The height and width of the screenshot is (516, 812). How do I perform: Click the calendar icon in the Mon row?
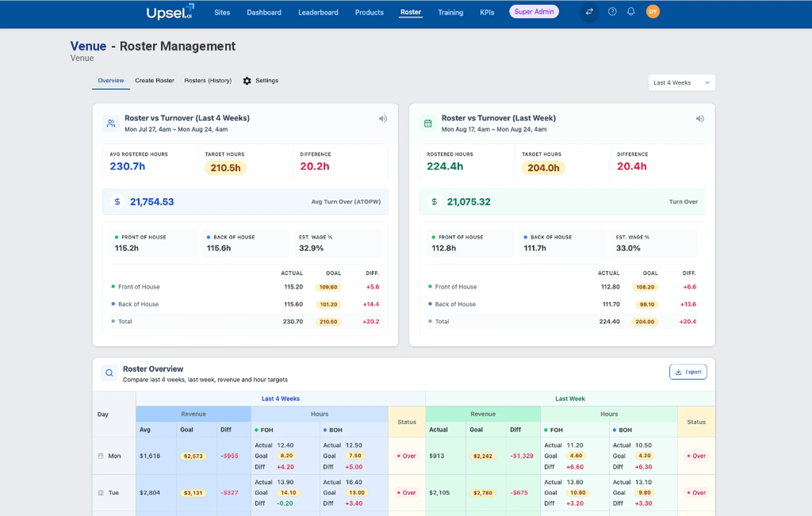pos(100,456)
